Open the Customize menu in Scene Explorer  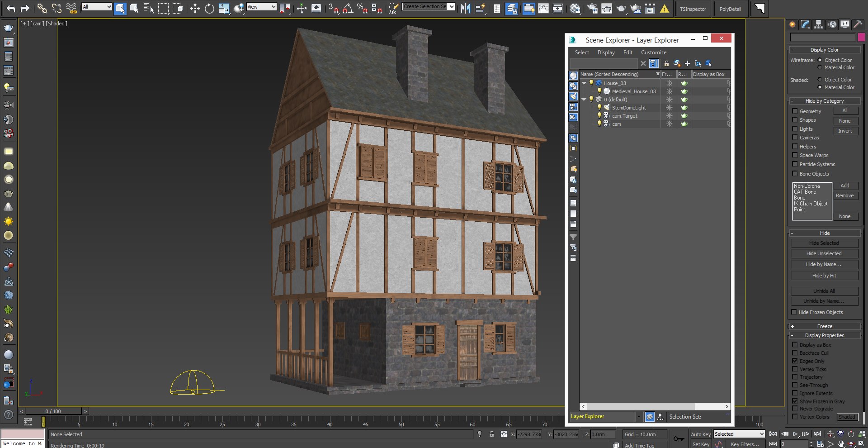coord(654,52)
